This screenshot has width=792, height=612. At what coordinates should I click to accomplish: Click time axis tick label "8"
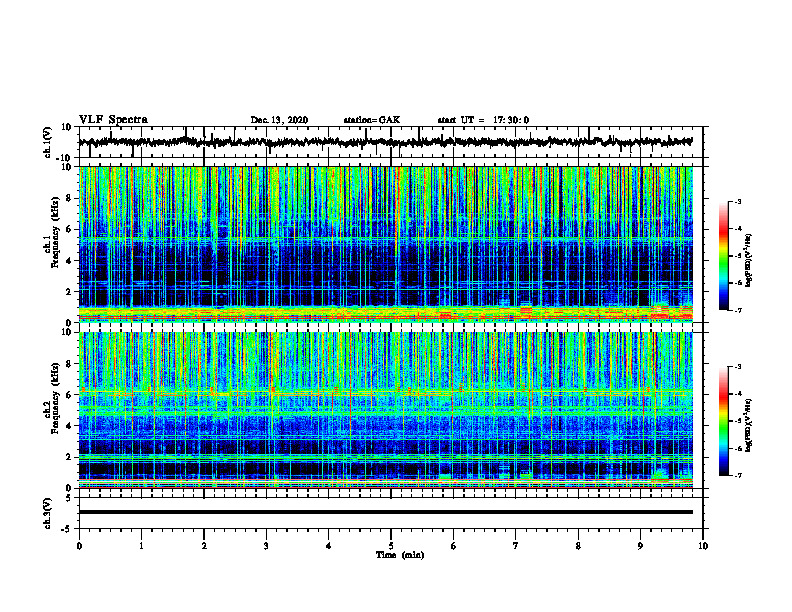point(578,546)
